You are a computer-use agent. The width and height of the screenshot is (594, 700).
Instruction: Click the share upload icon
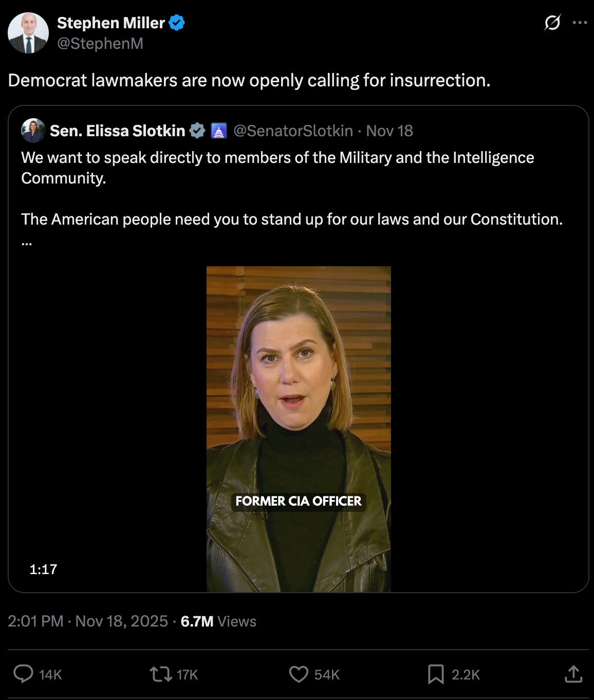575,674
